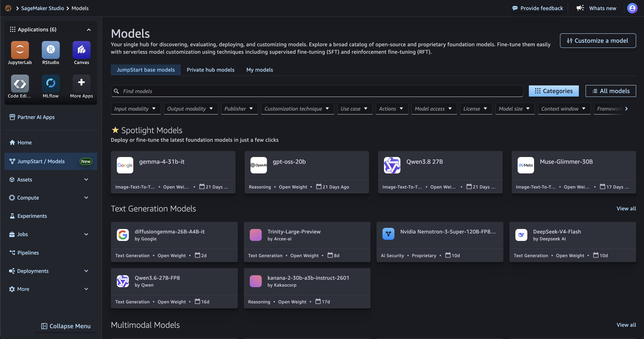Open the Model access filter dropdown
The width and height of the screenshot is (644, 339).
tap(434, 109)
